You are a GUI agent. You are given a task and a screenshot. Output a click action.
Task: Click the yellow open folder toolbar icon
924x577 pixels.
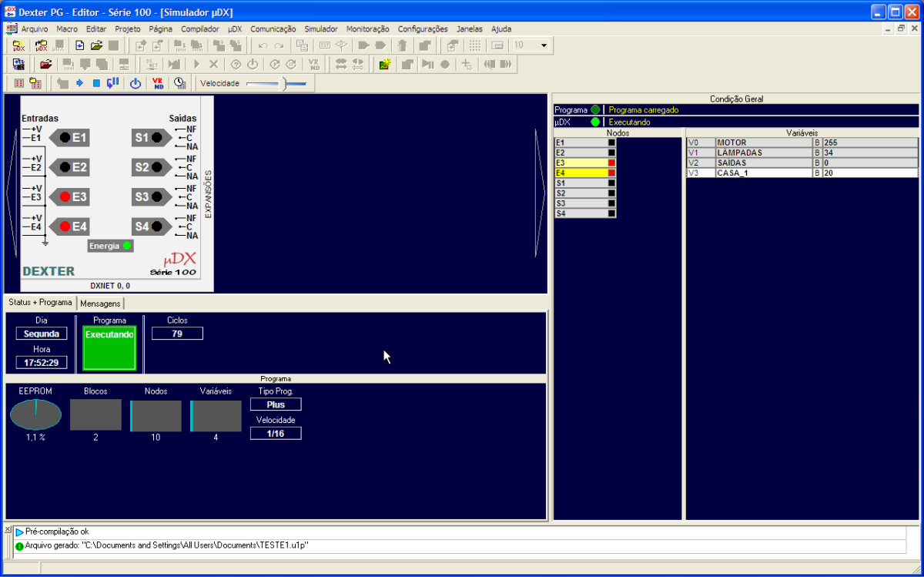[96, 45]
